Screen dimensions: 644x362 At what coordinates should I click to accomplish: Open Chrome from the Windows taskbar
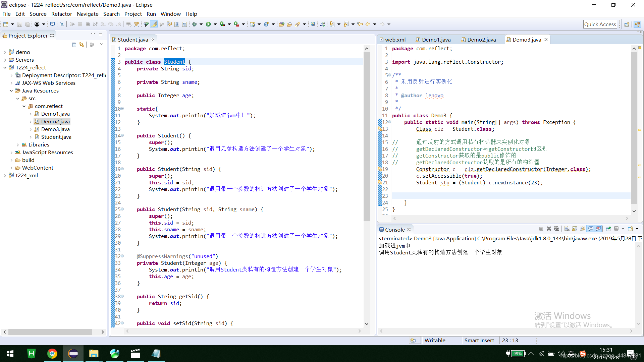pyautogui.click(x=52, y=354)
